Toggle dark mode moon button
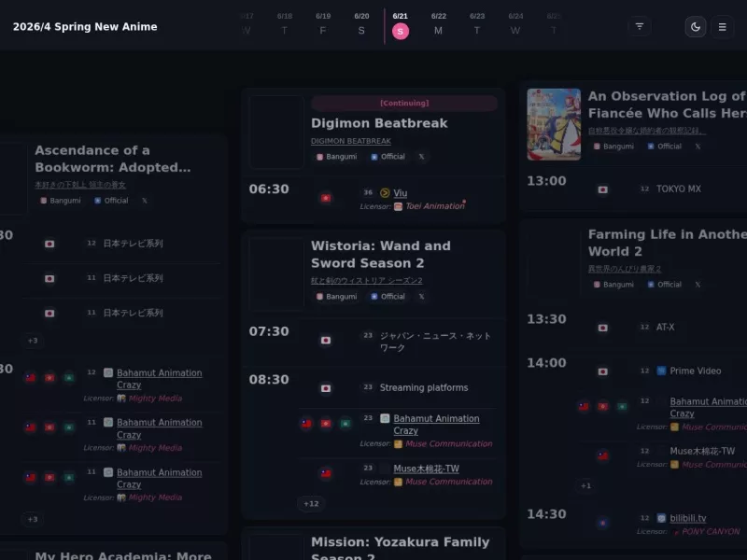This screenshot has height=560, width=747. click(x=696, y=27)
